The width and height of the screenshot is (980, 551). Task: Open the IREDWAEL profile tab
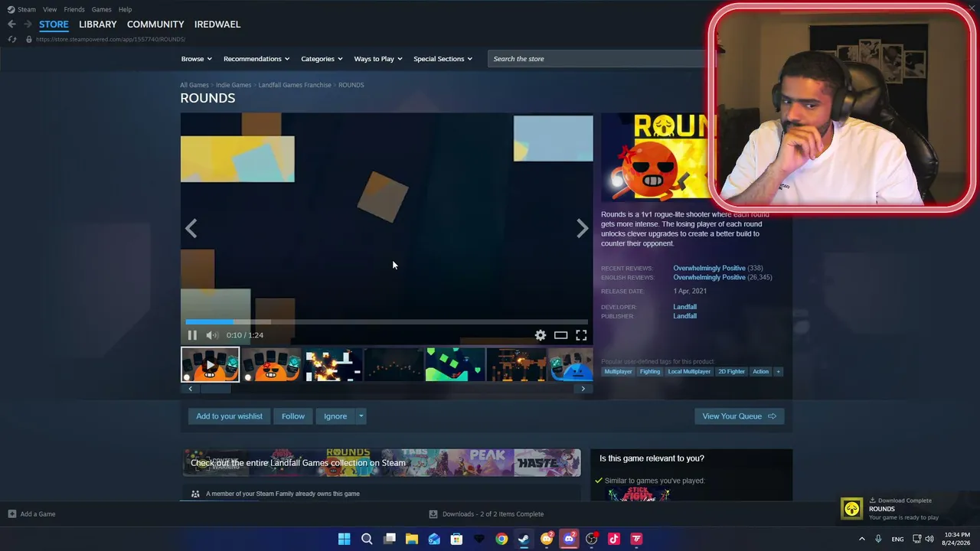click(217, 24)
